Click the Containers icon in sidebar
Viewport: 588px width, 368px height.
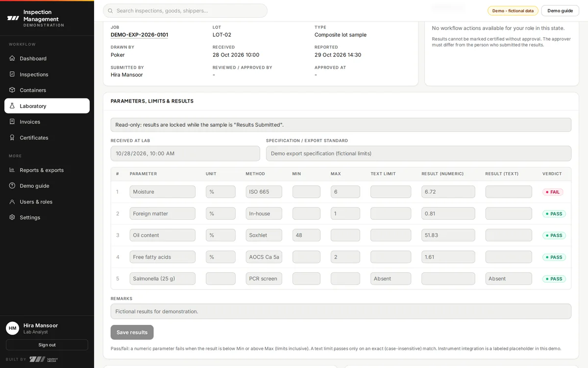point(12,90)
